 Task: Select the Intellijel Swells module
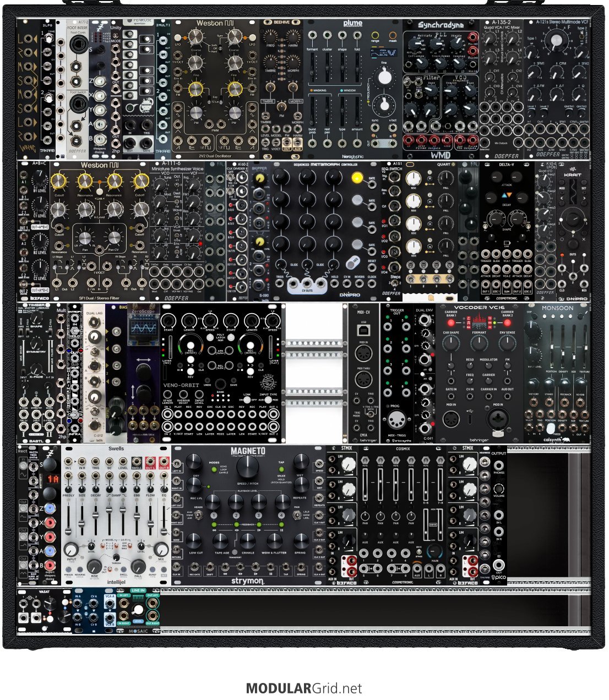(x=116, y=516)
